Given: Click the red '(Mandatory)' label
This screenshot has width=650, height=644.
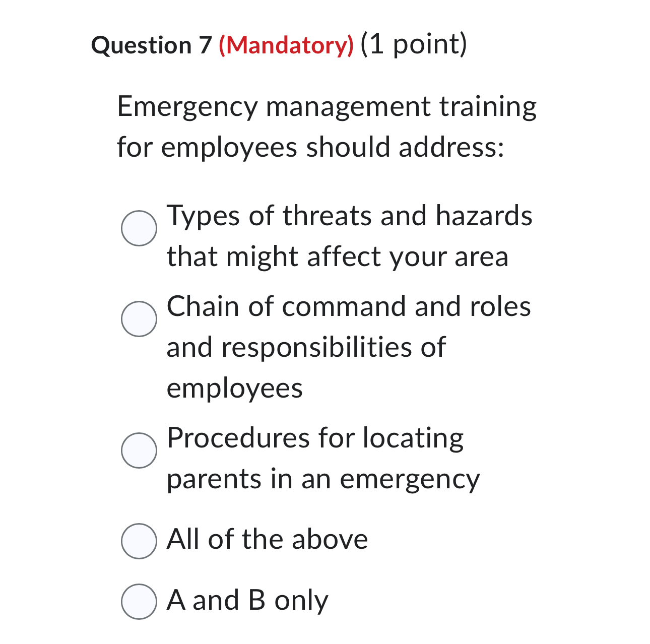Looking at the screenshot, I should point(285,45).
